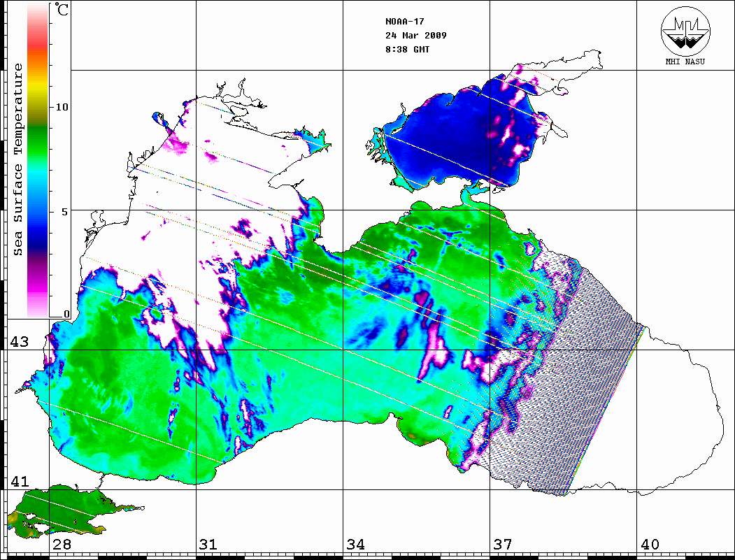Click the °C unit label
Image resolution: width=735 pixels, height=560 pixels.
62,10
